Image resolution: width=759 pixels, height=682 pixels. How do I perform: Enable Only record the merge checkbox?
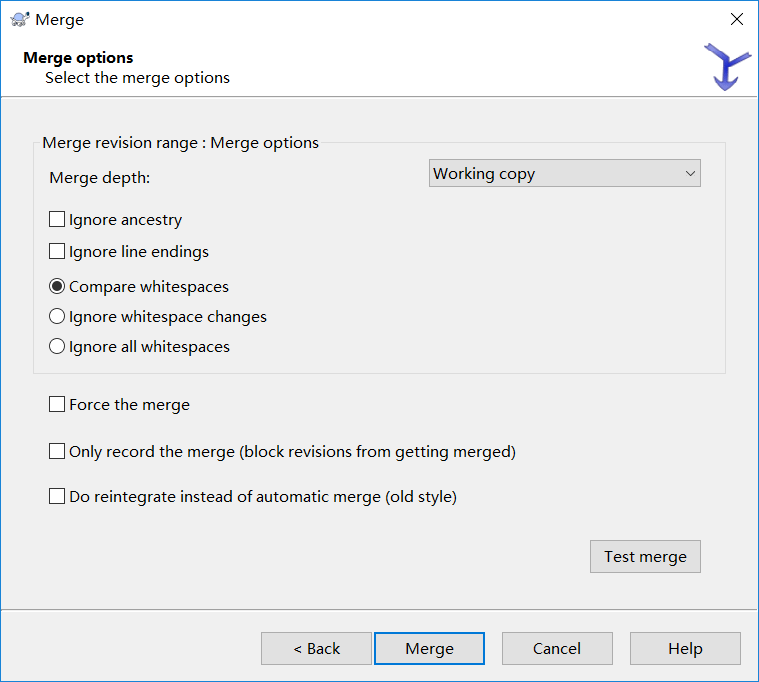[57, 451]
